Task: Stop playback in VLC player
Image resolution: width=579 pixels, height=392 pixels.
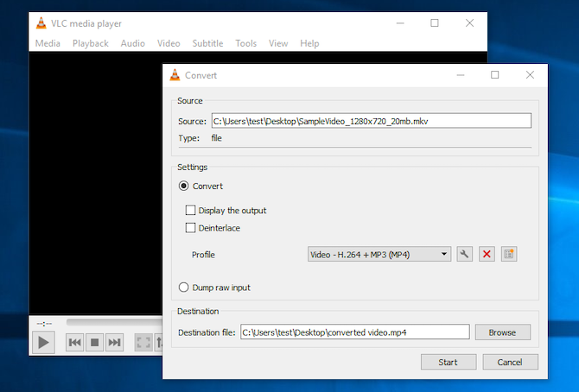Action: pos(94,343)
